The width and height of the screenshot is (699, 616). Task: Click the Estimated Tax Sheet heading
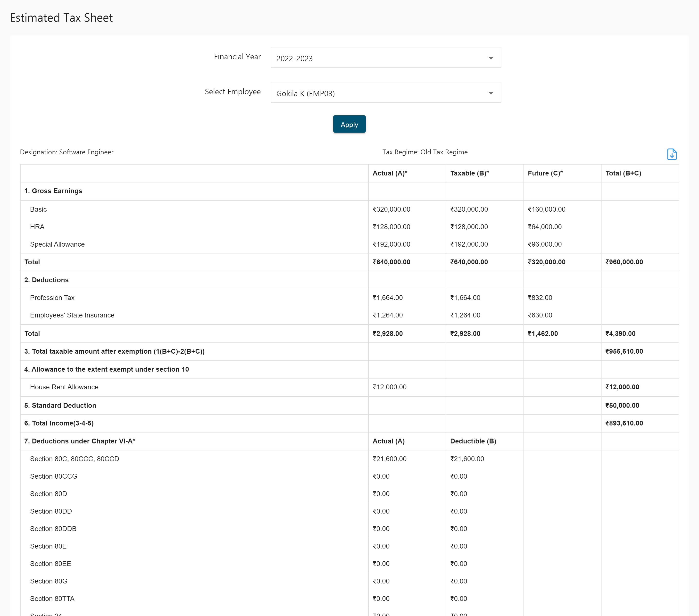point(61,18)
